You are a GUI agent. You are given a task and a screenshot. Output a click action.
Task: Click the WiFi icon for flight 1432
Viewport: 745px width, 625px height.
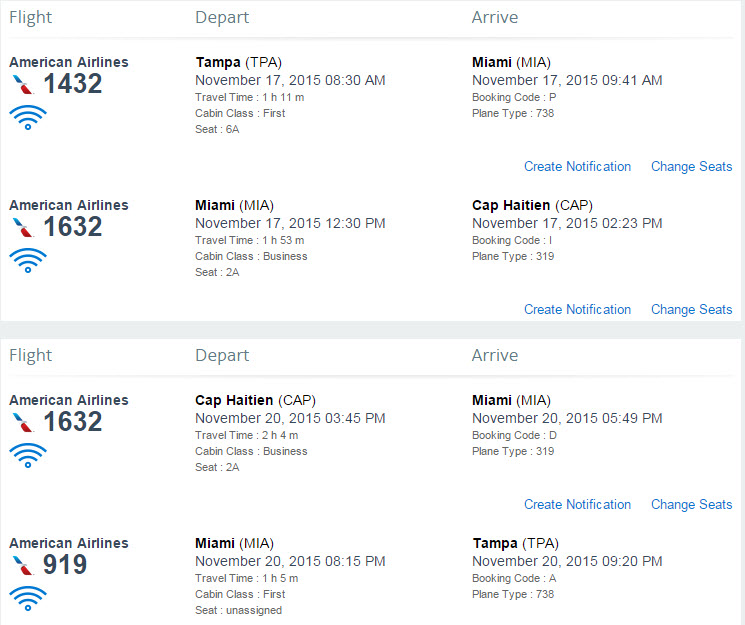(28, 117)
